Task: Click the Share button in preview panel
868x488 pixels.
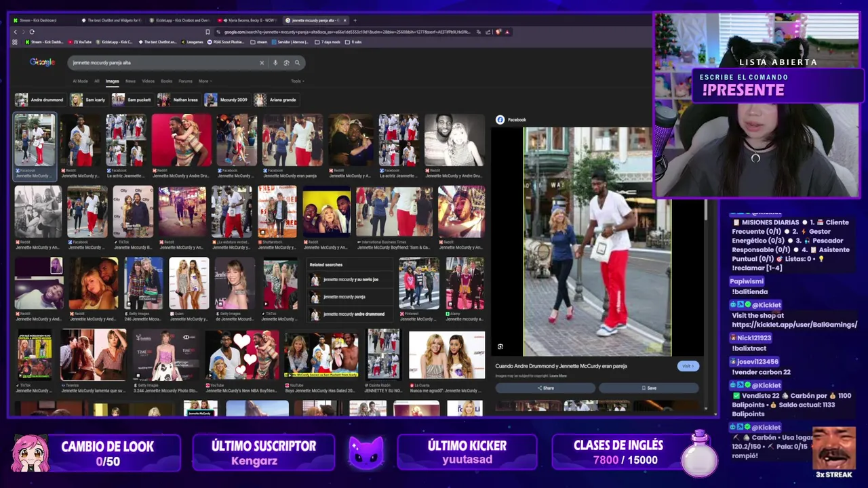Action: click(545, 388)
